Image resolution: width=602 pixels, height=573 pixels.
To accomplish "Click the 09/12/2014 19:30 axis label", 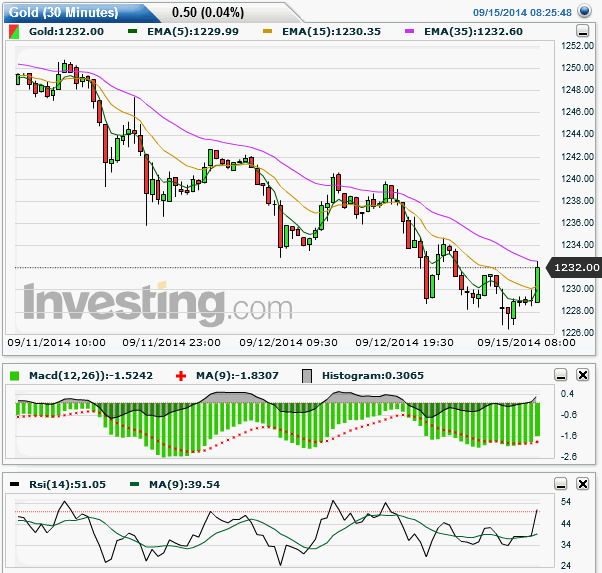I will point(404,343).
